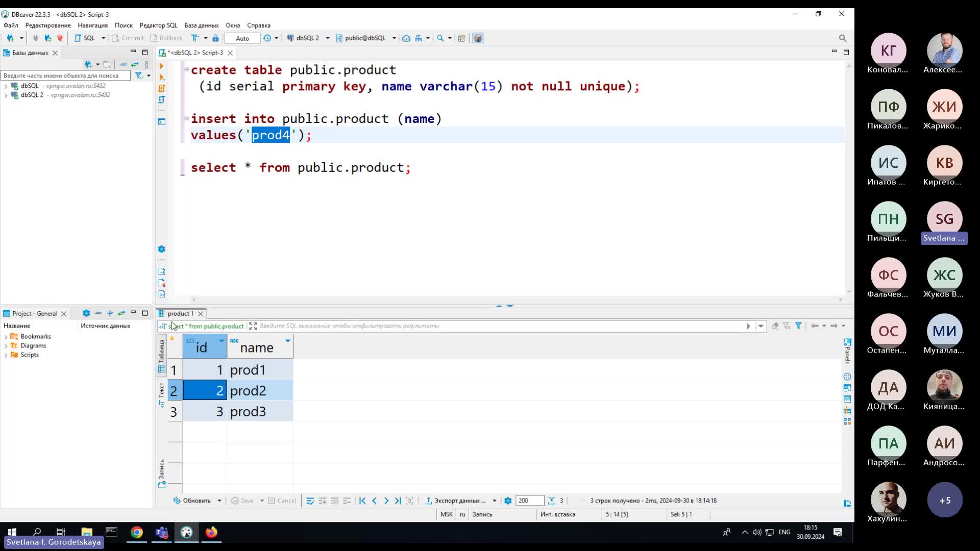
Task: Click the SQL filter expression field
Action: pos(500,325)
